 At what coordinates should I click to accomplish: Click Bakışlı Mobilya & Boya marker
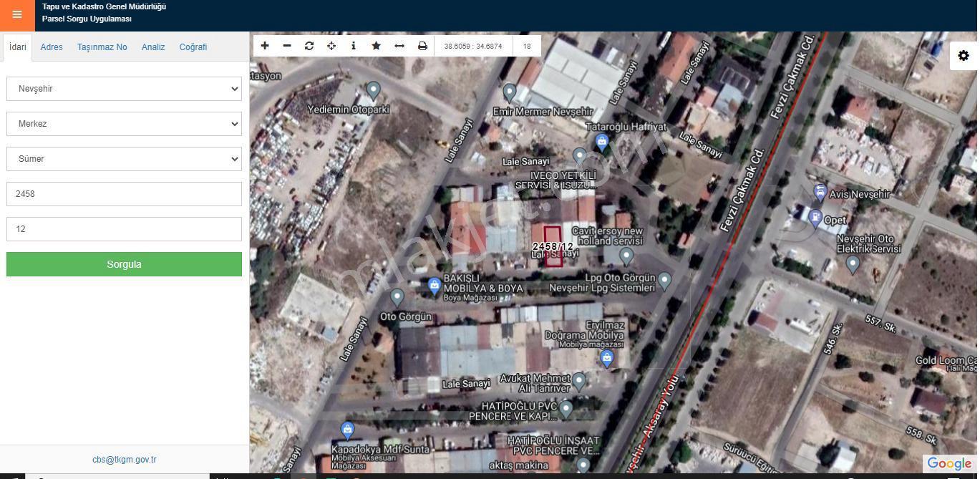[434, 286]
